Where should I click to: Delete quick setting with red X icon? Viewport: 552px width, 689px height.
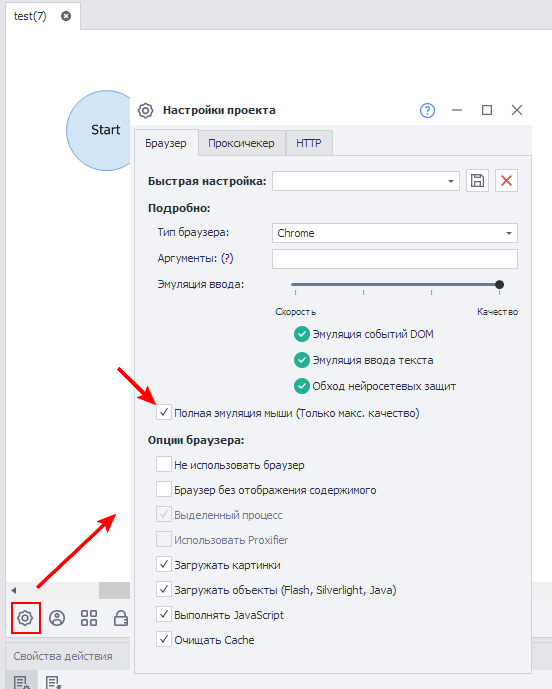pos(506,181)
